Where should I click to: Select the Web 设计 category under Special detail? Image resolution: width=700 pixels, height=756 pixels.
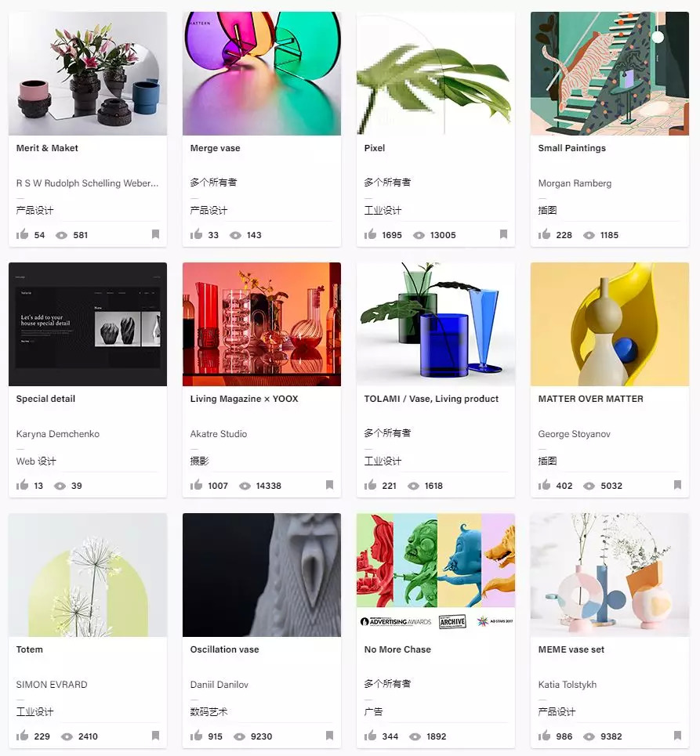pyautogui.click(x=36, y=461)
